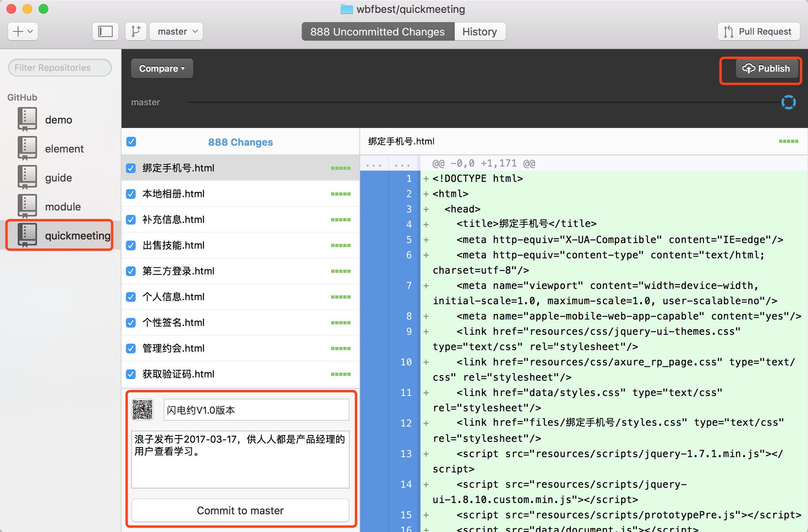Create a new branch via the branch icon
This screenshot has height=532, width=808.
click(x=136, y=31)
